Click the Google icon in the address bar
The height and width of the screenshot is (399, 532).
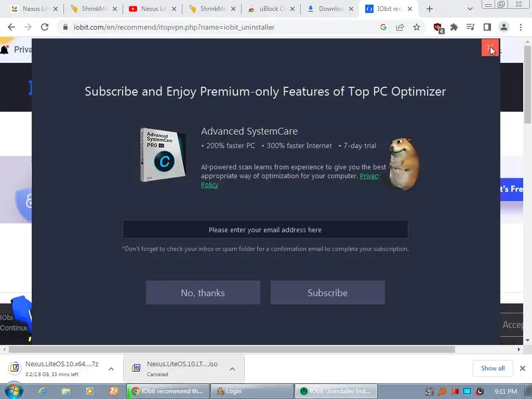pos(383,27)
